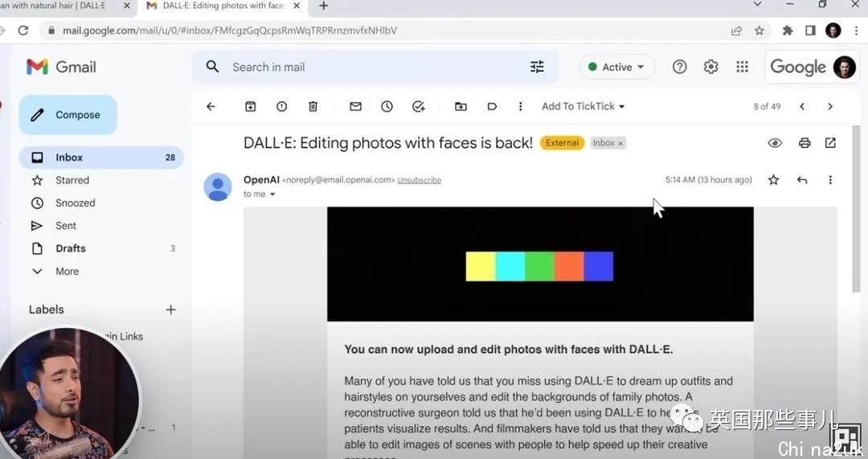Add email to Tasks
Viewport: 868px width, 459px height.
(419, 106)
